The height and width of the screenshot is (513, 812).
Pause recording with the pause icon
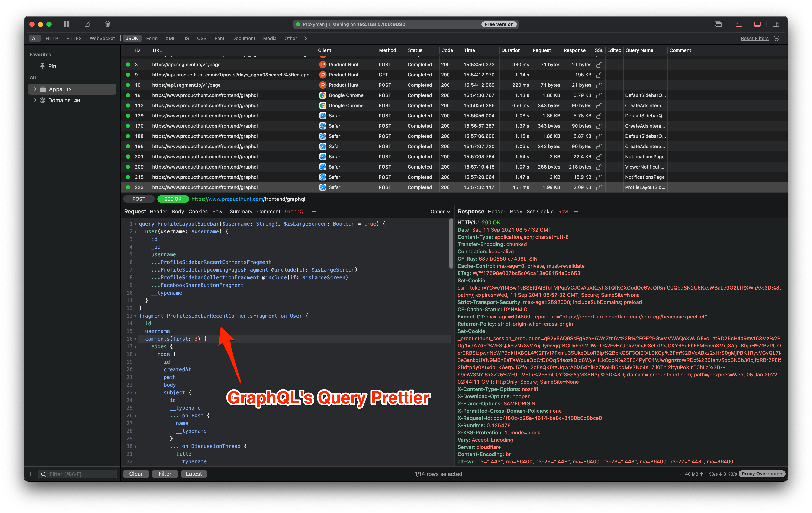click(67, 24)
